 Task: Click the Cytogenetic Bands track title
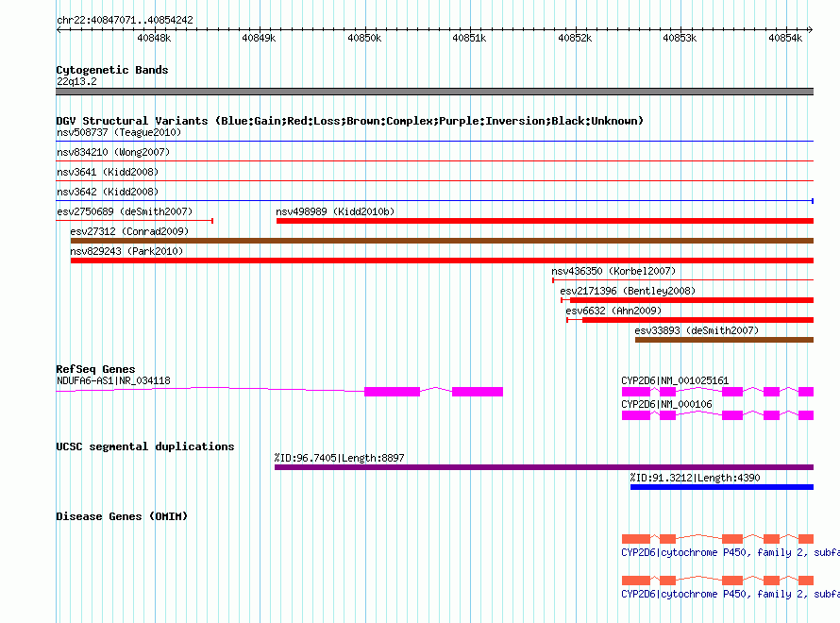112,70
